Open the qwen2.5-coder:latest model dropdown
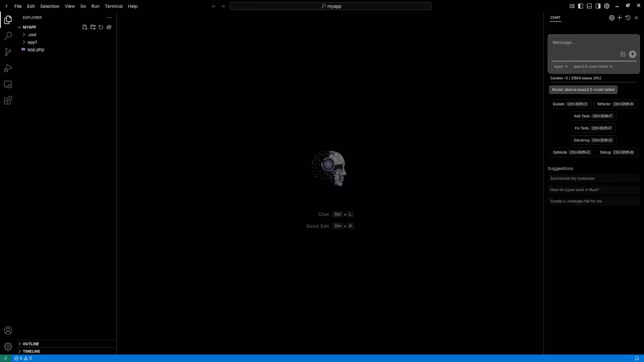Viewport: 644px width, 362px height. click(x=593, y=66)
